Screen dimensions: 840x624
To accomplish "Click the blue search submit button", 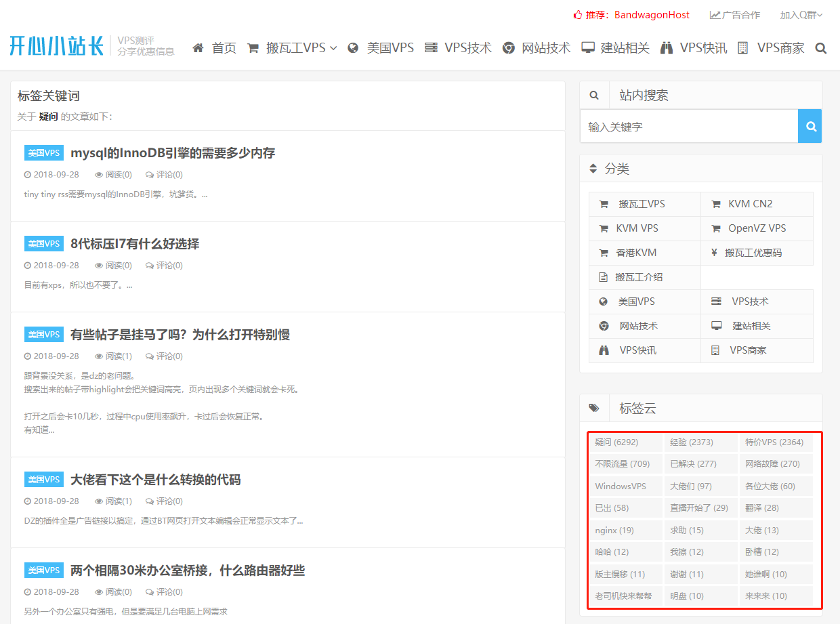I will (x=810, y=127).
